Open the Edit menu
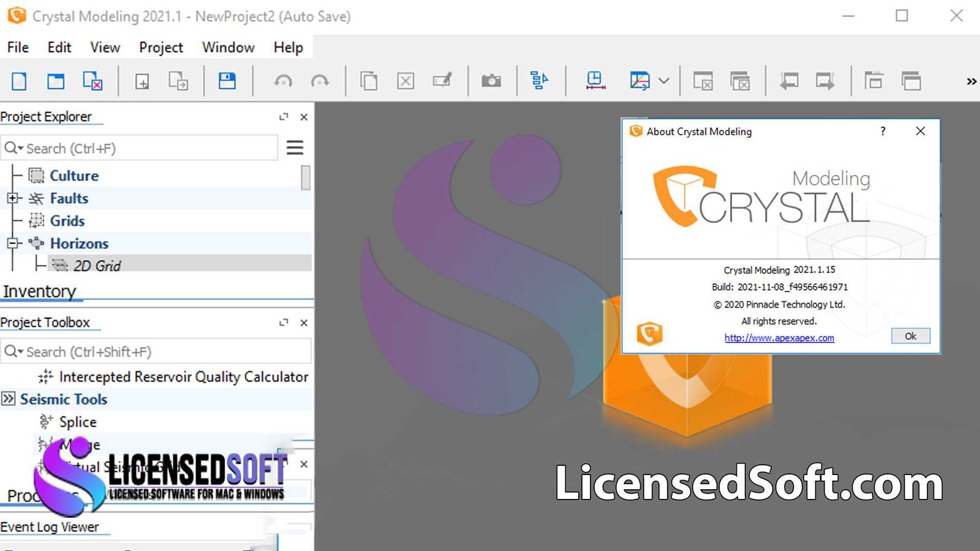980x551 pixels. click(59, 47)
